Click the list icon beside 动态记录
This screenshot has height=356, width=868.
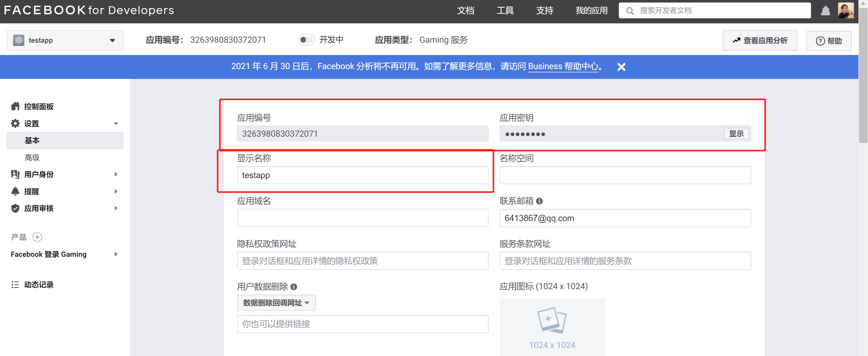(15, 285)
